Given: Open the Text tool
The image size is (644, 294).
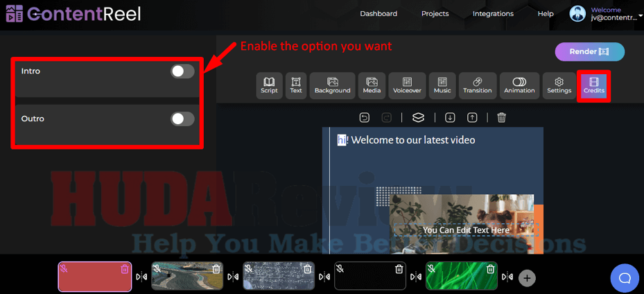Looking at the screenshot, I should pyautogui.click(x=296, y=86).
